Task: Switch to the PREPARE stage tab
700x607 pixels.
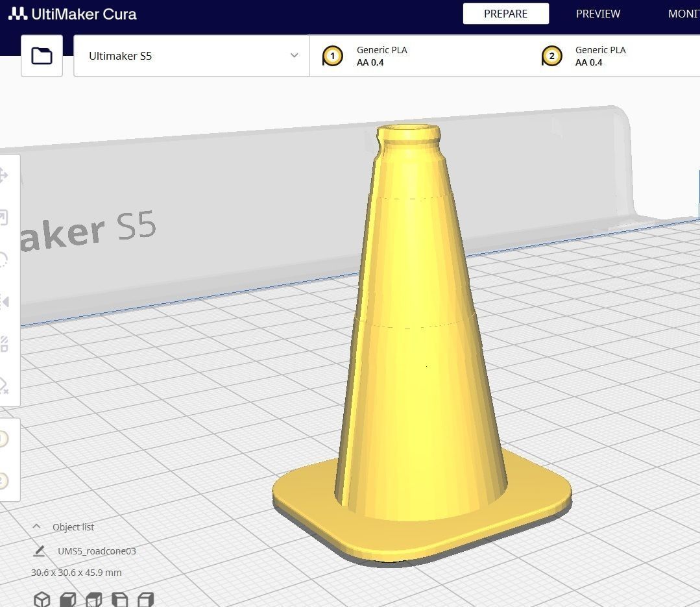Action: (x=506, y=14)
